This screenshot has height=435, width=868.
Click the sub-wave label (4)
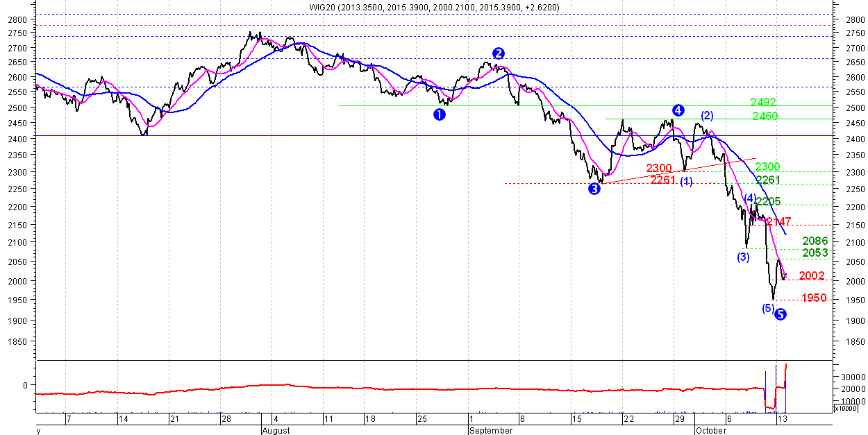(751, 198)
